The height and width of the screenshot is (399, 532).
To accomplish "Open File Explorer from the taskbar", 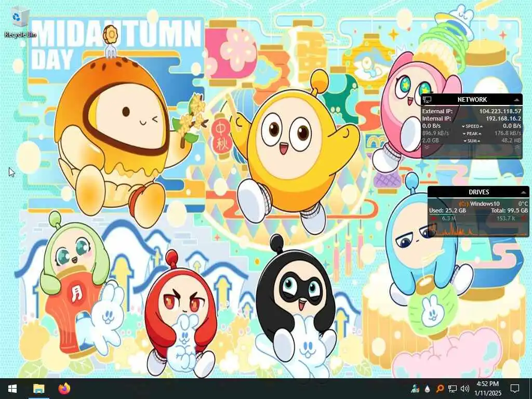I will tap(38, 389).
